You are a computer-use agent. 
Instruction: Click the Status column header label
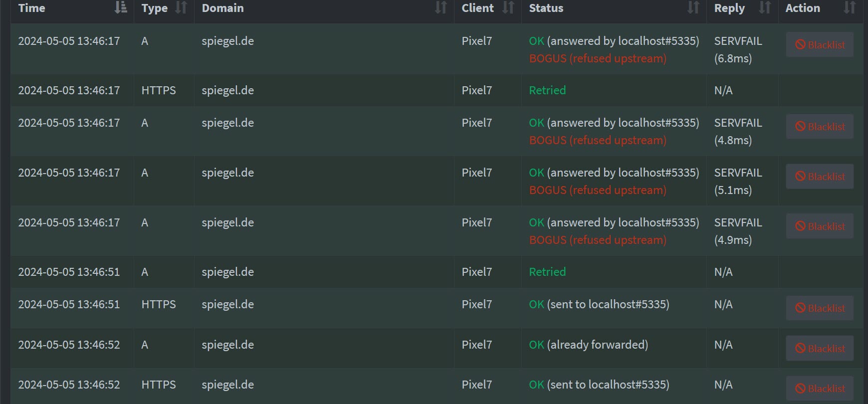[x=546, y=8]
